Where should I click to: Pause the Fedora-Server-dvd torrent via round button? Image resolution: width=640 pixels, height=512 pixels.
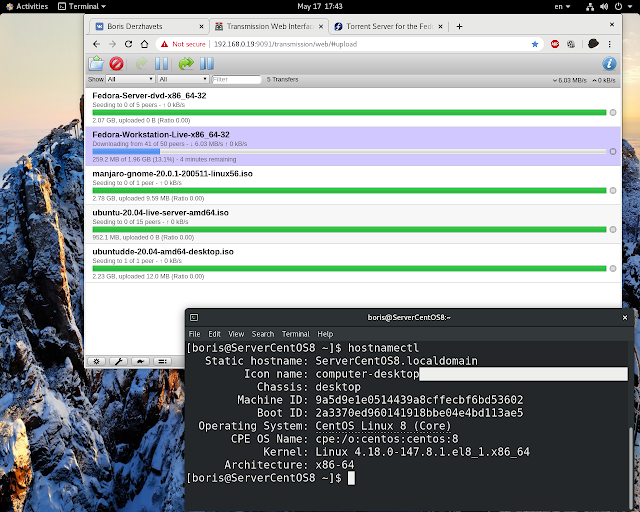click(x=613, y=113)
